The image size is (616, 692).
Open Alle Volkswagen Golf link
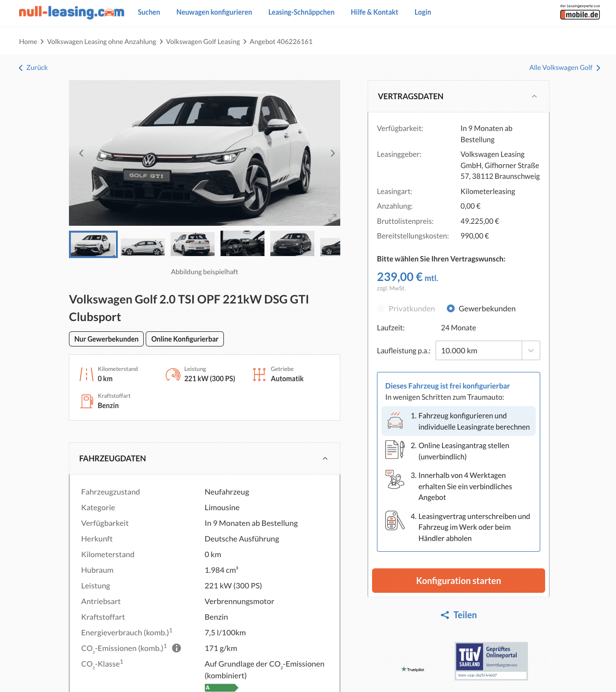[x=561, y=67]
